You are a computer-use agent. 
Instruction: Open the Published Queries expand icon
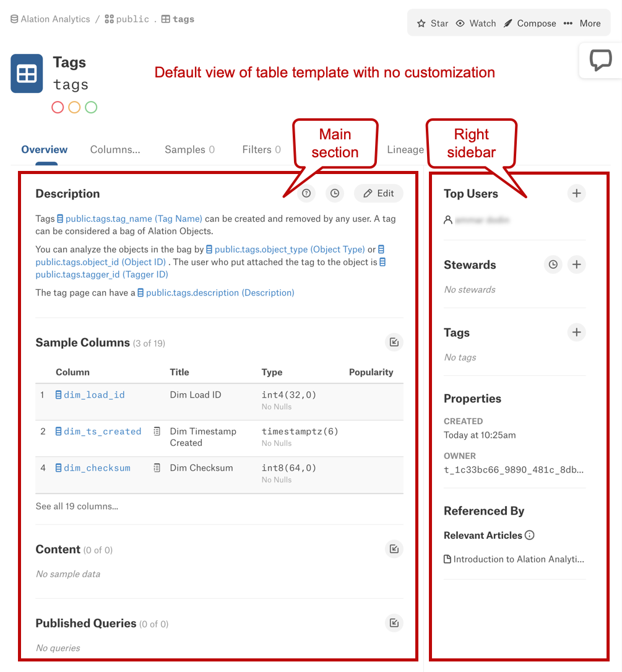click(x=394, y=622)
